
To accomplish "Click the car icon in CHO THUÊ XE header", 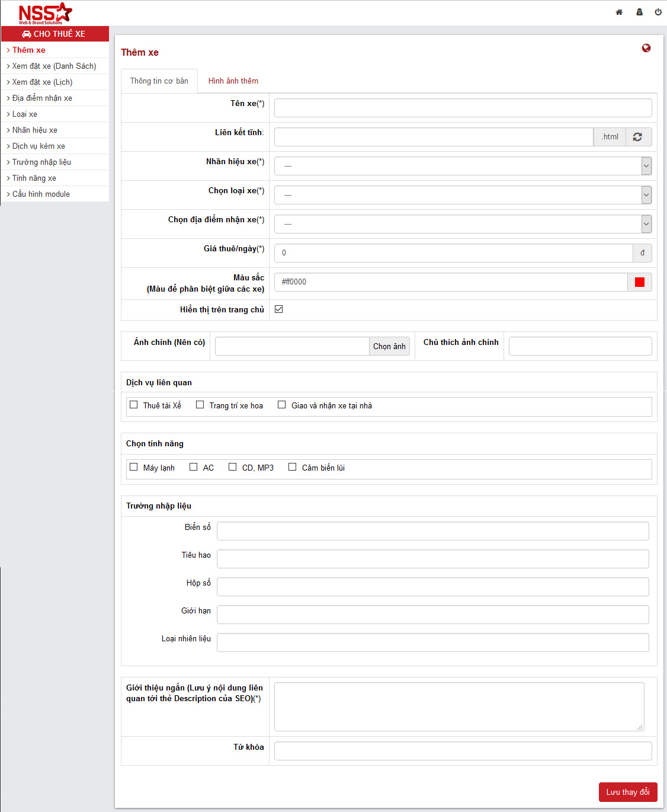I will (x=27, y=34).
